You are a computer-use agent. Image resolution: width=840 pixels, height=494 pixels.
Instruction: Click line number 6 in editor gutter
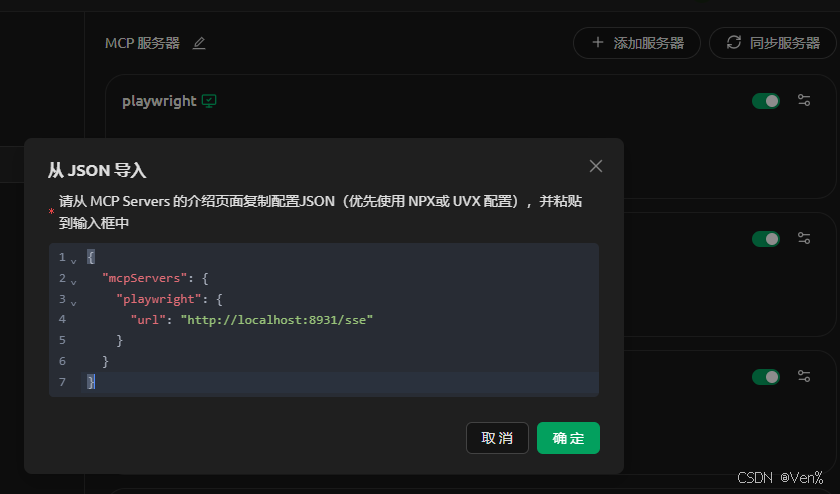[x=62, y=361]
